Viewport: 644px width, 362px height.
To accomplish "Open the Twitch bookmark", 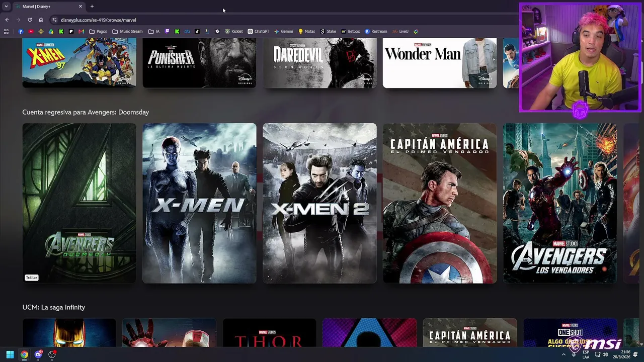I will 167,31.
